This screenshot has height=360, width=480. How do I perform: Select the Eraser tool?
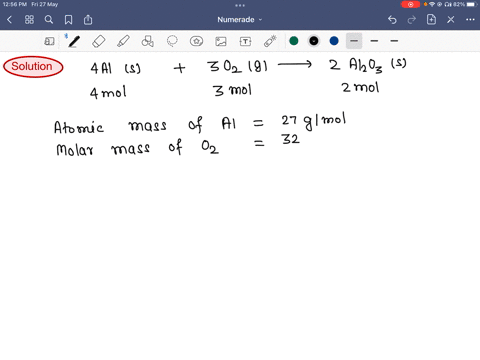99,41
